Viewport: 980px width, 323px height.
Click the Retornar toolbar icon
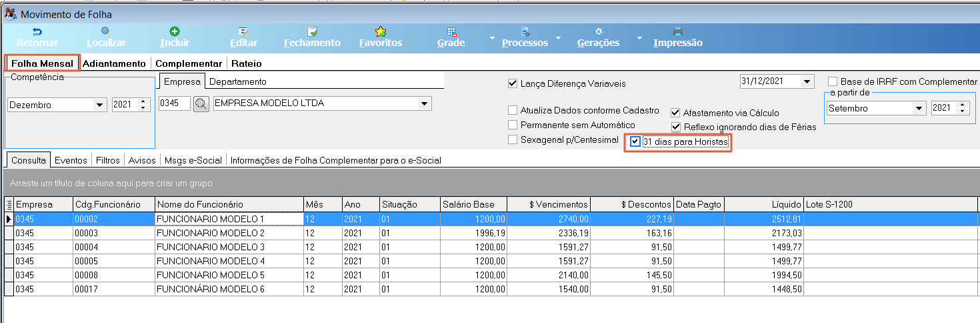coord(37,31)
